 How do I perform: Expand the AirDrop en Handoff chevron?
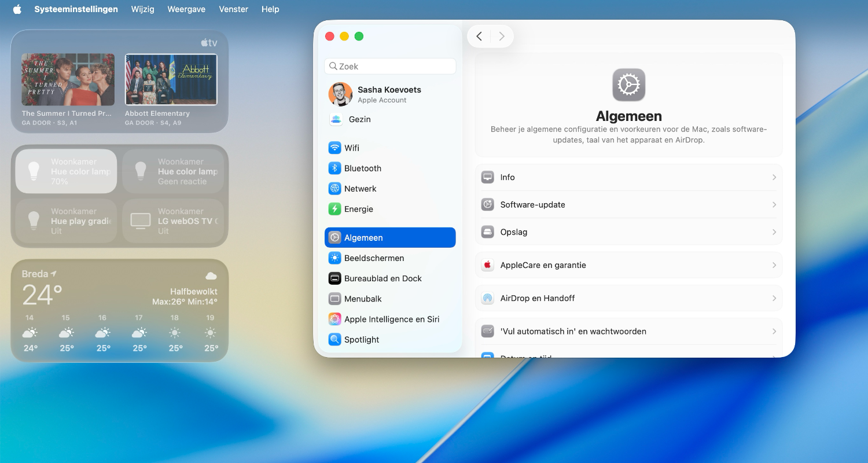(x=774, y=298)
